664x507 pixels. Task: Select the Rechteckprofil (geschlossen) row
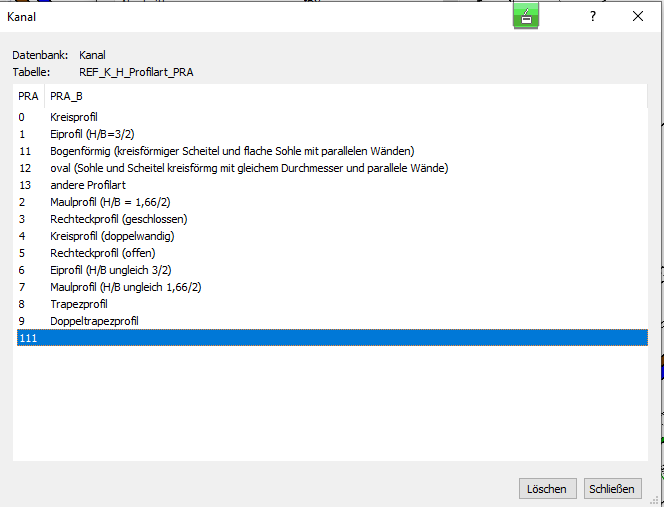[x=118, y=219]
